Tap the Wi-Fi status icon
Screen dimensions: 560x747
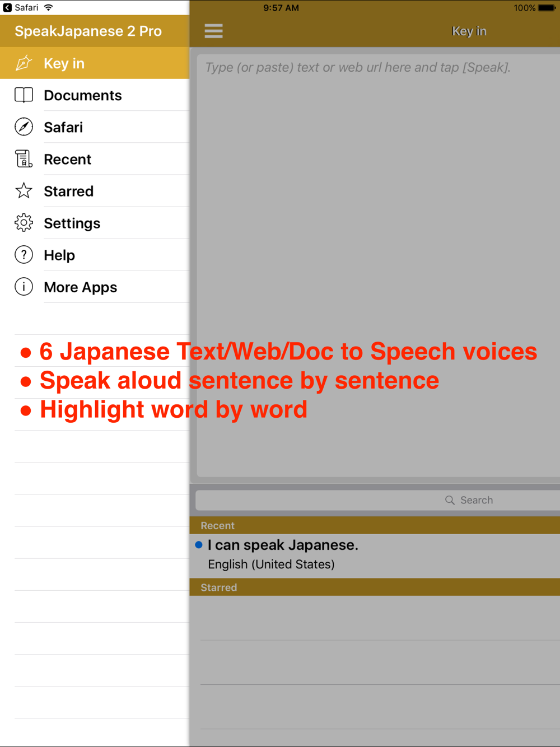click(49, 8)
